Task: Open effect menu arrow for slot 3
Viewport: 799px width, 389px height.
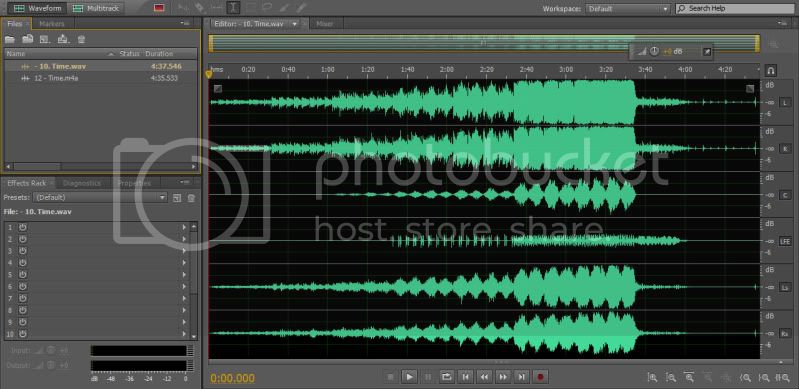Action: [184, 251]
